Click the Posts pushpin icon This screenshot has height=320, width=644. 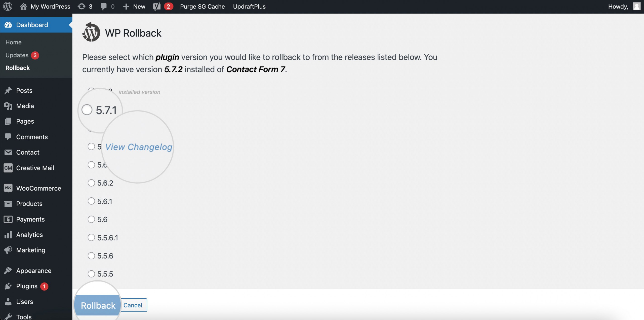click(x=8, y=90)
